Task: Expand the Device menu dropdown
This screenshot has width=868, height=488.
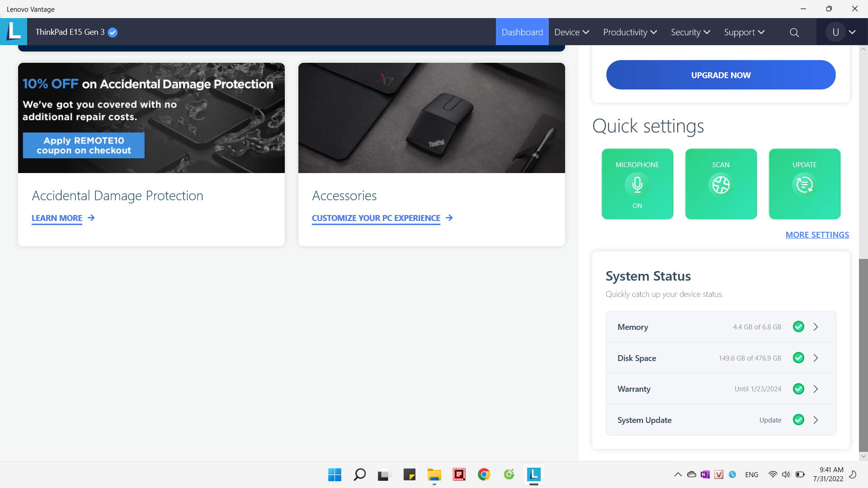Action: pyautogui.click(x=571, y=32)
